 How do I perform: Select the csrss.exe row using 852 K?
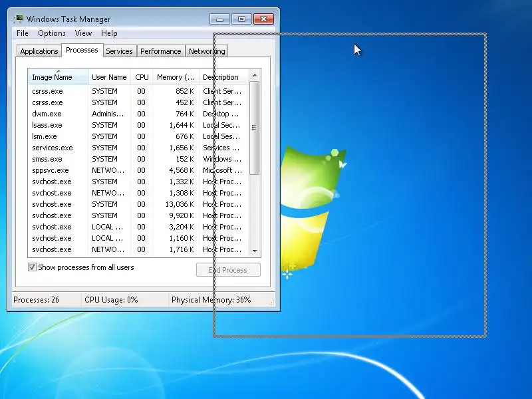click(x=138, y=91)
